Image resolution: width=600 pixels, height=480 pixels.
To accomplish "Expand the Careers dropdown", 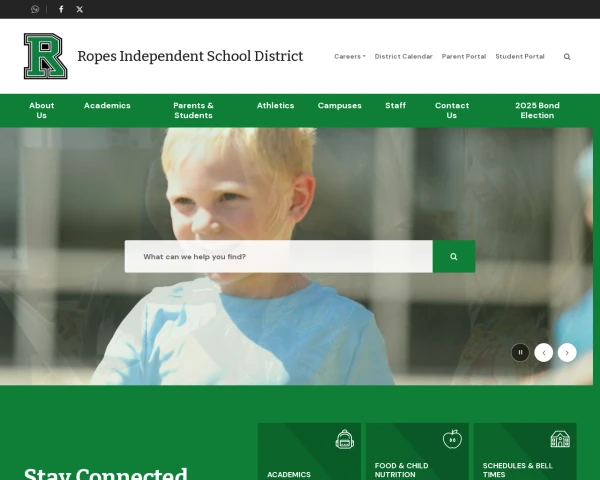I will click(350, 56).
